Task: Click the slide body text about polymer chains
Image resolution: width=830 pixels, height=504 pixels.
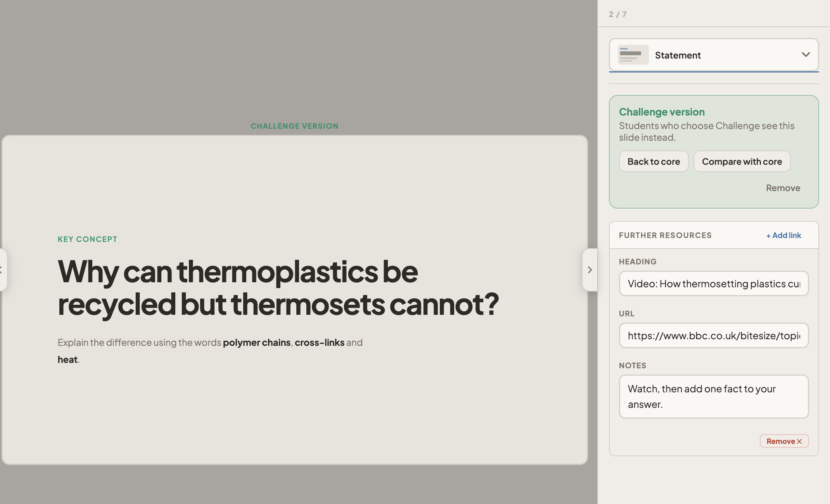Action: [210, 351]
